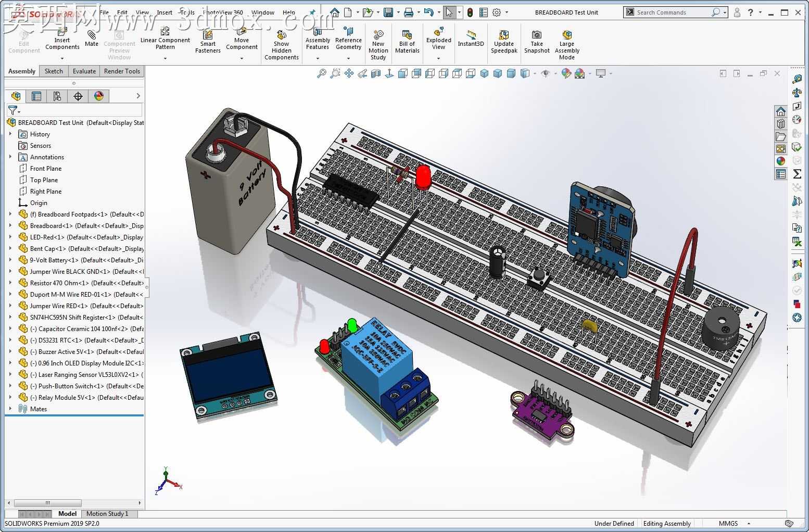The width and height of the screenshot is (809, 532).
Task: Insert a Bill of Materials
Action: [x=407, y=41]
